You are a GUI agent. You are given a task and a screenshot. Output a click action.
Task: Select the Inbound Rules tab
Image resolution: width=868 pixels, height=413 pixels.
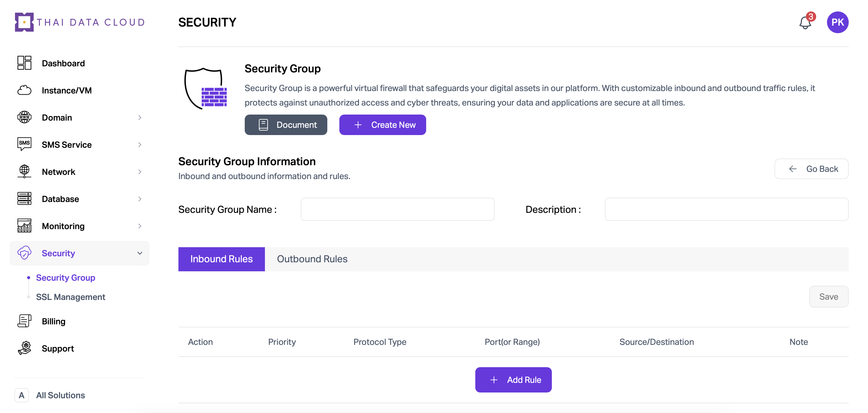pyautogui.click(x=222, y=259)
